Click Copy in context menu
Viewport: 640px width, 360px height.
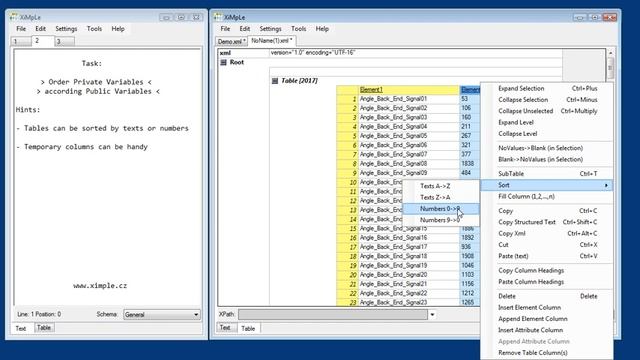(x=547, y=211)
